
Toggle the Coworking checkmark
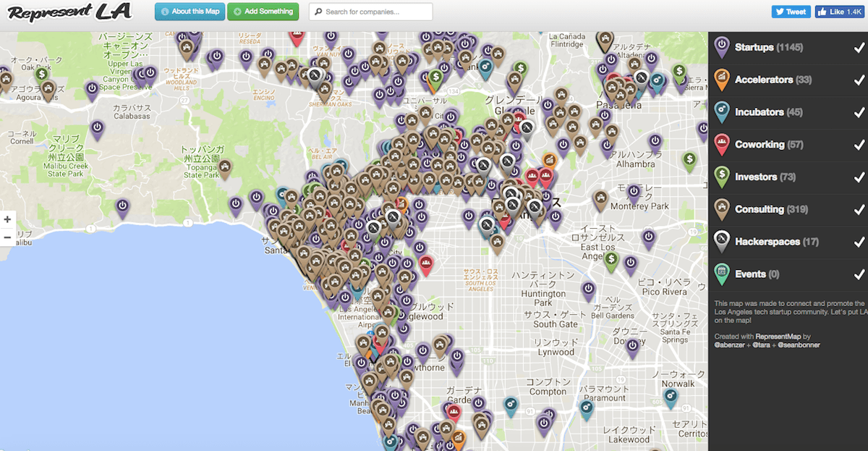(859, 145)
